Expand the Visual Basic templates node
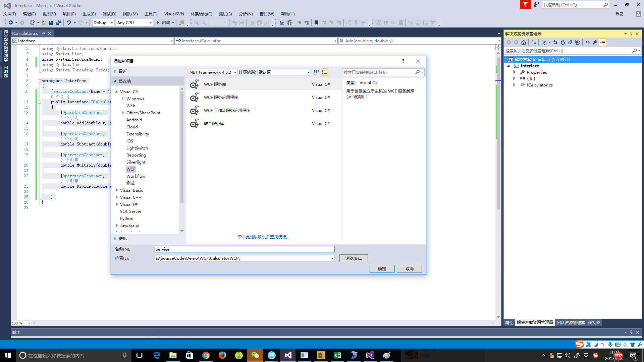644x362 pixels. (x=117, y=190)
